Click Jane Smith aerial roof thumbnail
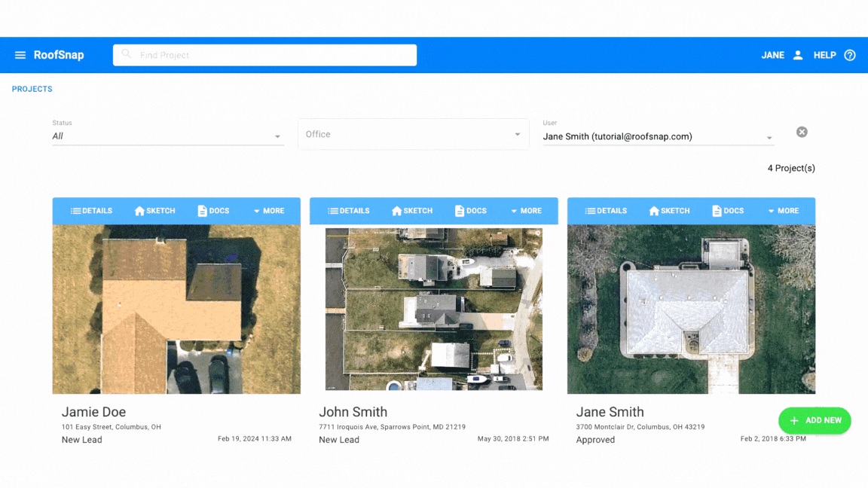Image resolution: width=868 pixels, height=488 pixels. (692, 310)
